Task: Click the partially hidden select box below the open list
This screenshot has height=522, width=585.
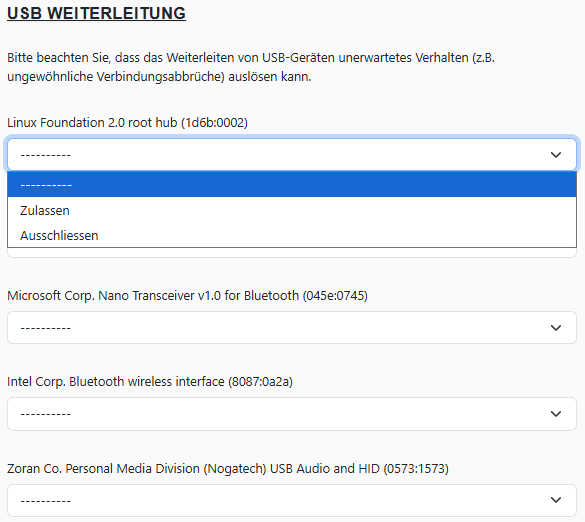Action: pyautogui.click(x=292, y=253)
